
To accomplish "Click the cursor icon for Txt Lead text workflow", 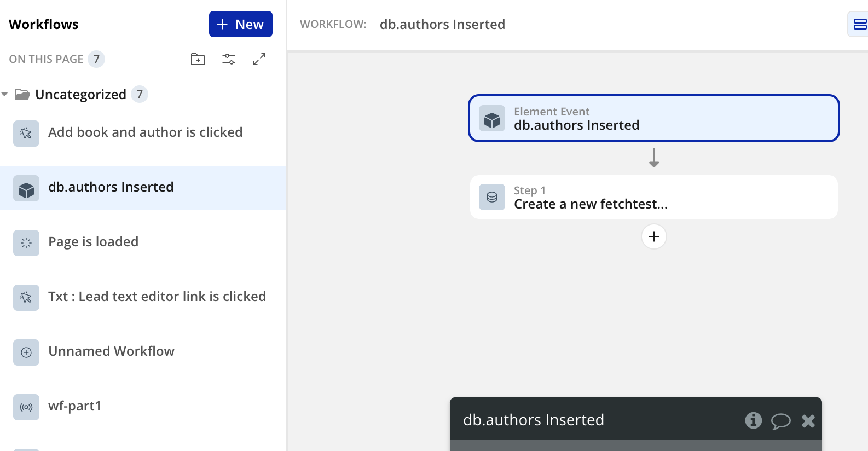I will click(26, 298).
